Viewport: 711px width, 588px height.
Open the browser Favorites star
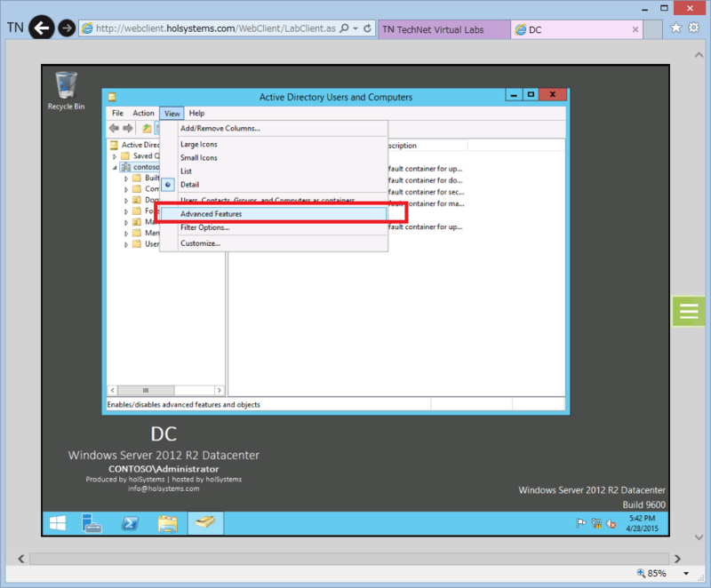tap(676, 28)
